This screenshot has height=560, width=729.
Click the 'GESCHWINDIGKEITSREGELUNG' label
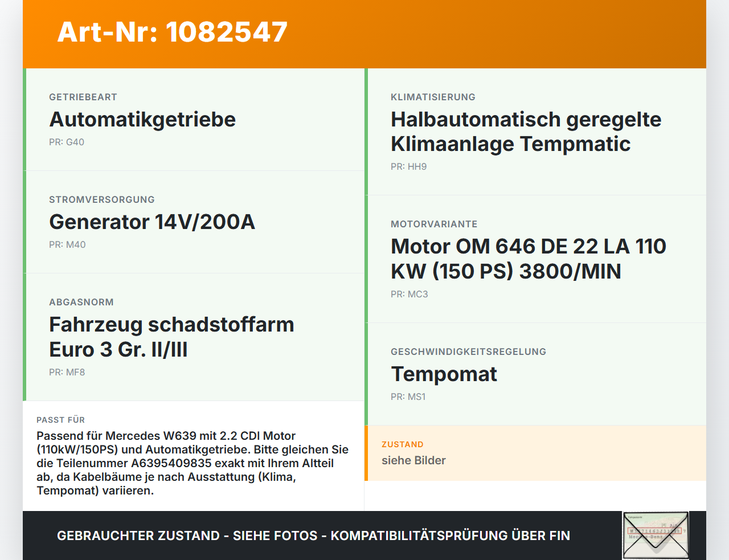(x=468, y=351)
